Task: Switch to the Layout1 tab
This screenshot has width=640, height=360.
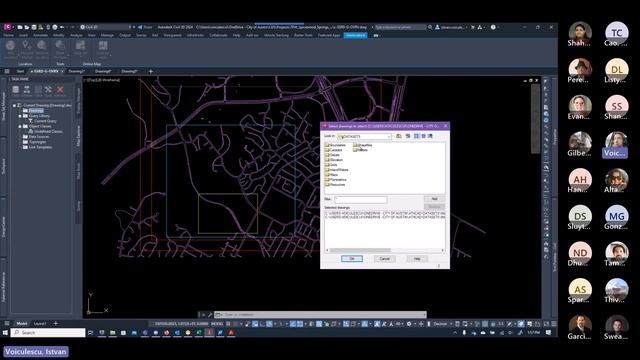Action: pos(40,323)
